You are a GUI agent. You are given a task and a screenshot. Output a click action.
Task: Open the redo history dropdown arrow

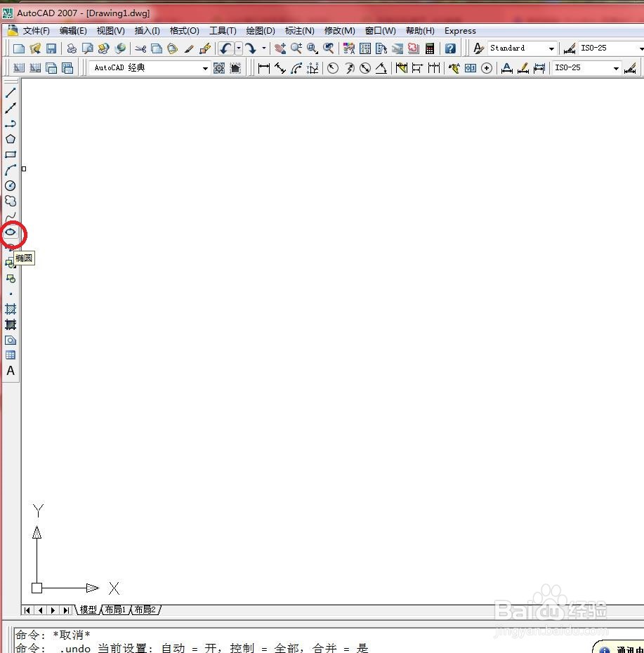click(263, 48)
